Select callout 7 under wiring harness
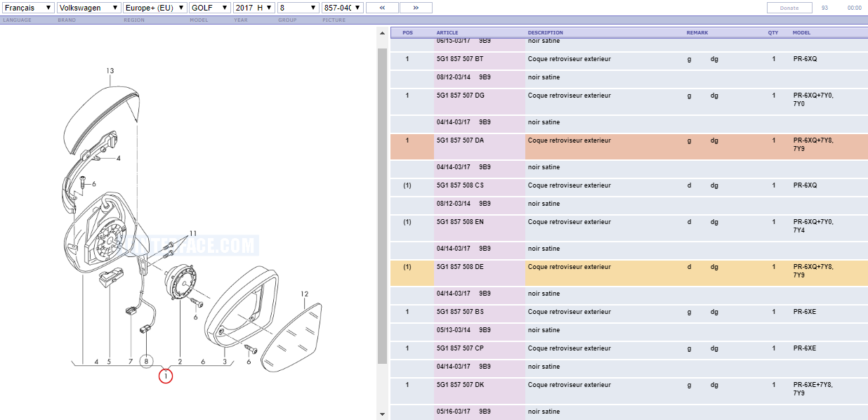The width and height of the screenshot is (868, 420). pyautogui.click(x=131, y=362)
